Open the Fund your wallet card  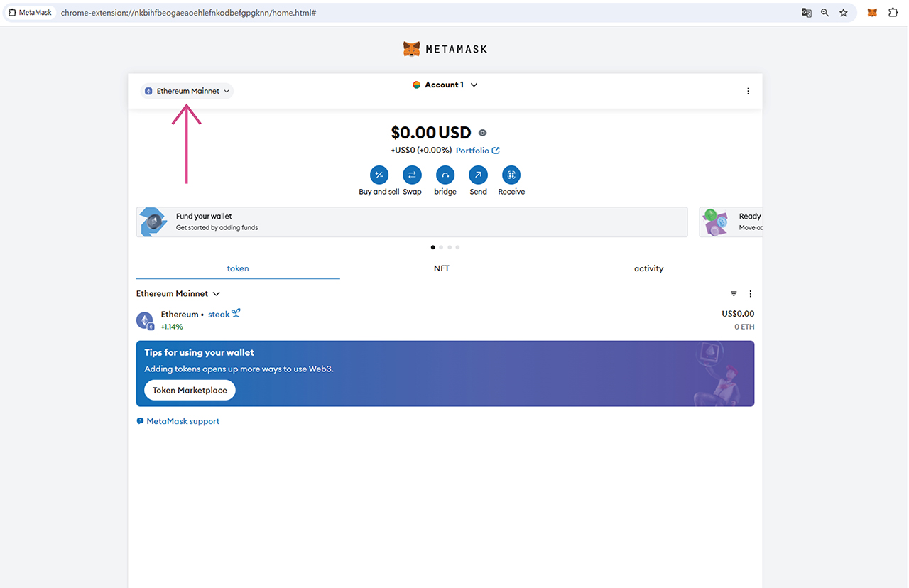412,222
